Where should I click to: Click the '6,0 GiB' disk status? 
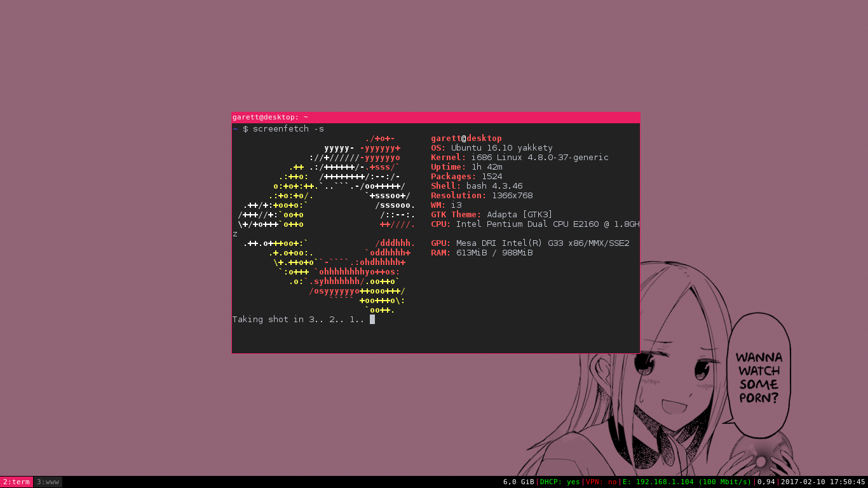click(x=519, y=482)
